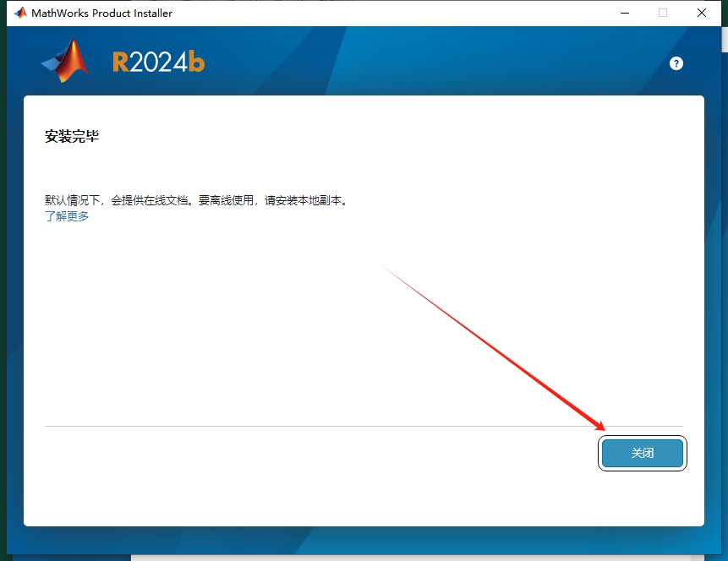The height and width of the screenshot is (561, 728).
Task: Click the Windows taskbar at screen bottom
Action: pyautogui.click(x=364, y=556)
